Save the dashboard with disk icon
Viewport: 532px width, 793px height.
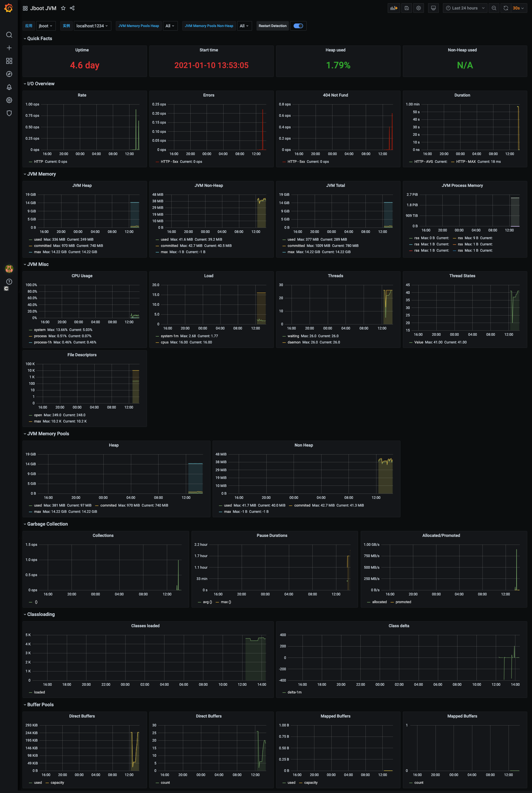coord(406,8)
